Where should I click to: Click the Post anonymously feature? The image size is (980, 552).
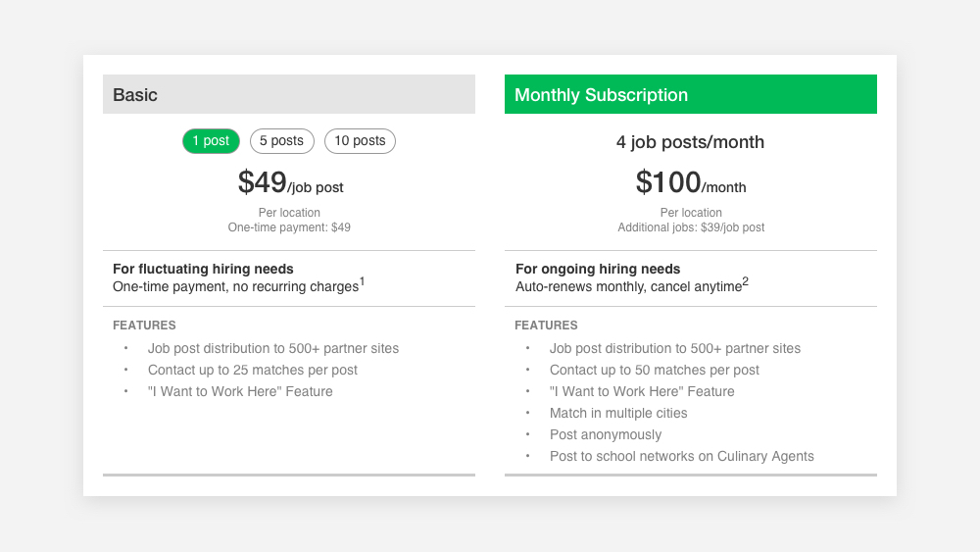tap(605, 435)
